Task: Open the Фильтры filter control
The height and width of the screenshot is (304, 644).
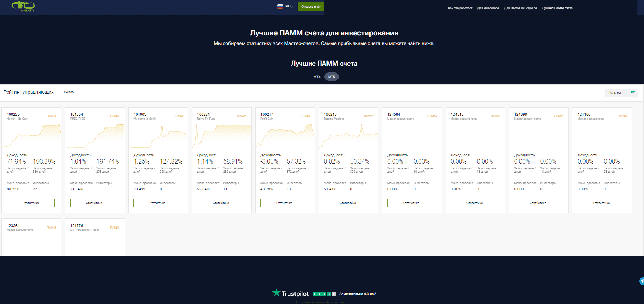Action: pos(621,93)
